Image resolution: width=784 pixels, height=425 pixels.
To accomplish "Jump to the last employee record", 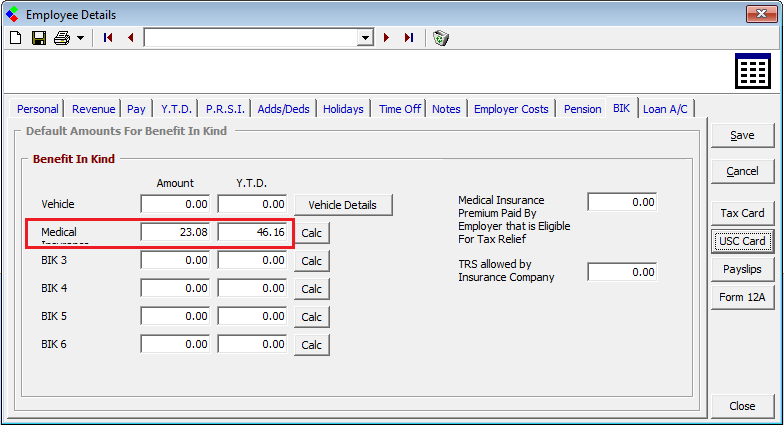I will pyautogui.click(x=409, y=38).
